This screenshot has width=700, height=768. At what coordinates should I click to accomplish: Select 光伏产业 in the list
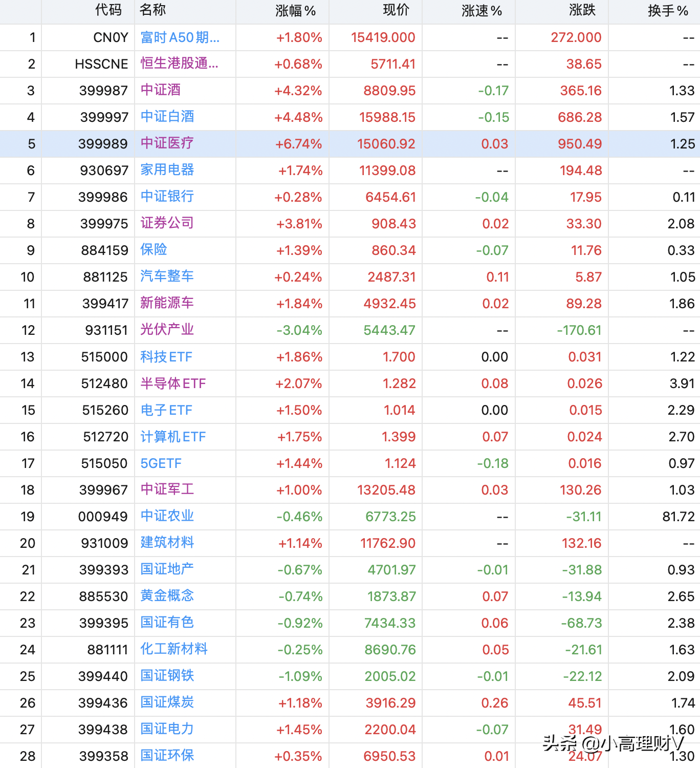pos(167,330)
